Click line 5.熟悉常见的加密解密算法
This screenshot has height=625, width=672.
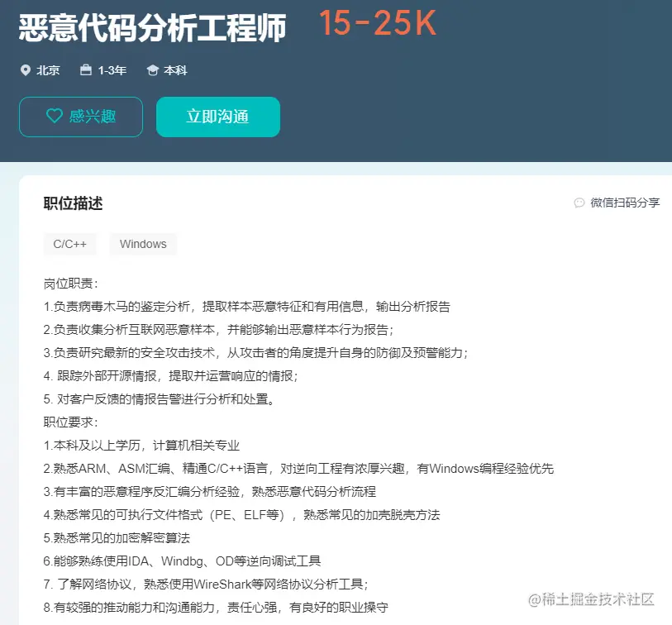click(117, 538)
